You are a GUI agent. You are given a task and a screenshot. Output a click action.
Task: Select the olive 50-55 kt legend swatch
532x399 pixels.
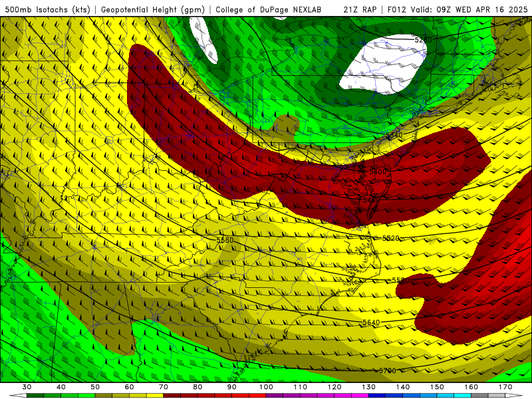(104, 396)
